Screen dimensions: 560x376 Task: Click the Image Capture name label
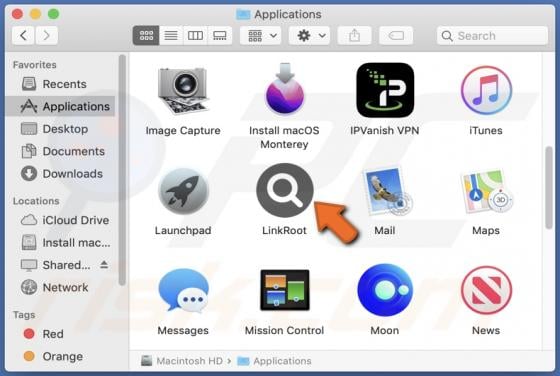pos(183,130)
